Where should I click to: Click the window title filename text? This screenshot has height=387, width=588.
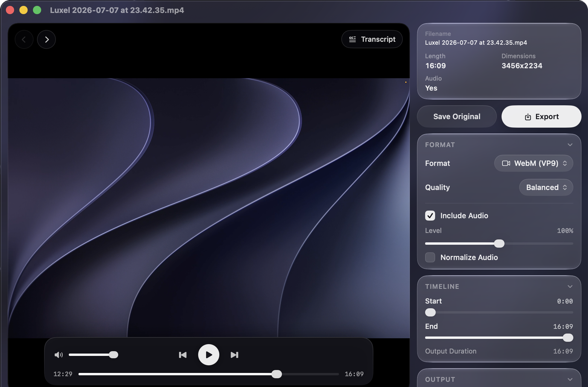117,10
